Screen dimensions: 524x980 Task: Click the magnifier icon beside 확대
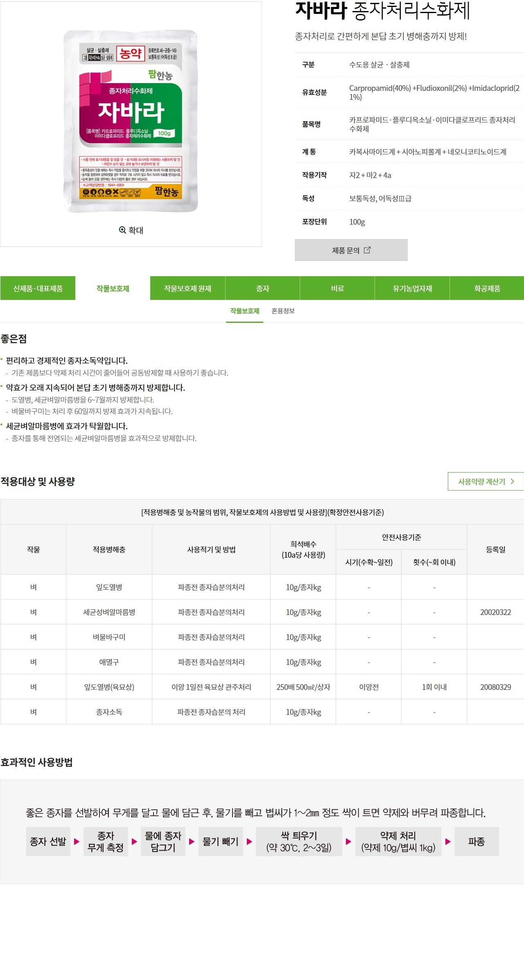point(122,230)
